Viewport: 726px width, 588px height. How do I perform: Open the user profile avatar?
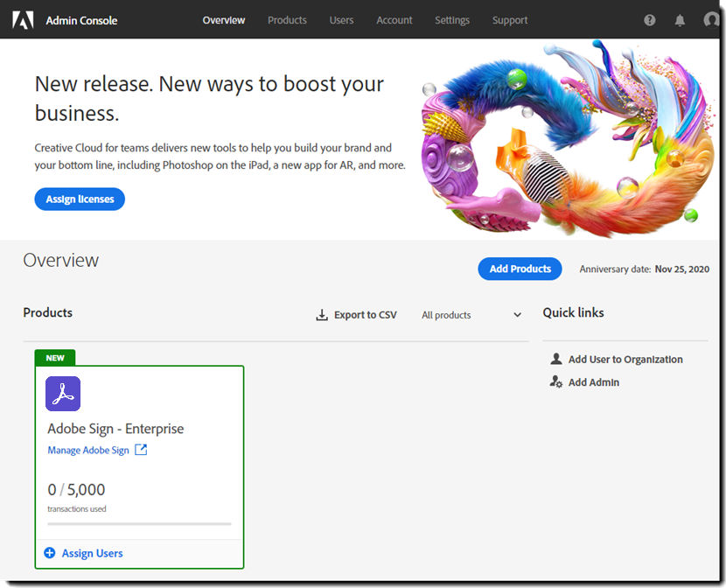(x=711, y=19)
